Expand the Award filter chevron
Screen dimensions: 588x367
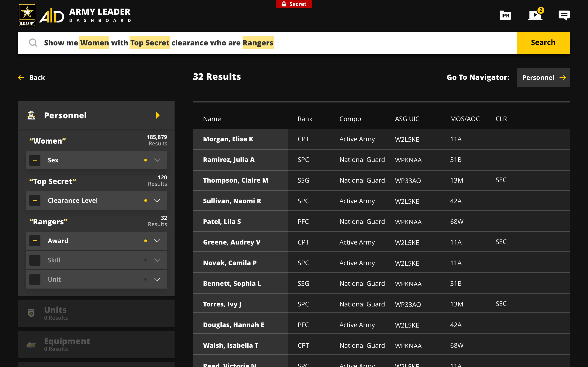[157, 241]
